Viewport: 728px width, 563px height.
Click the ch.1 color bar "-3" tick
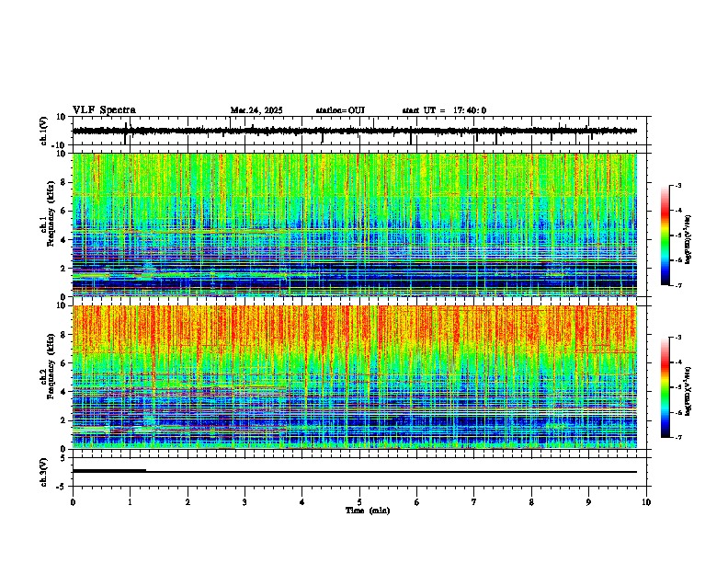(x=678, y=186)
